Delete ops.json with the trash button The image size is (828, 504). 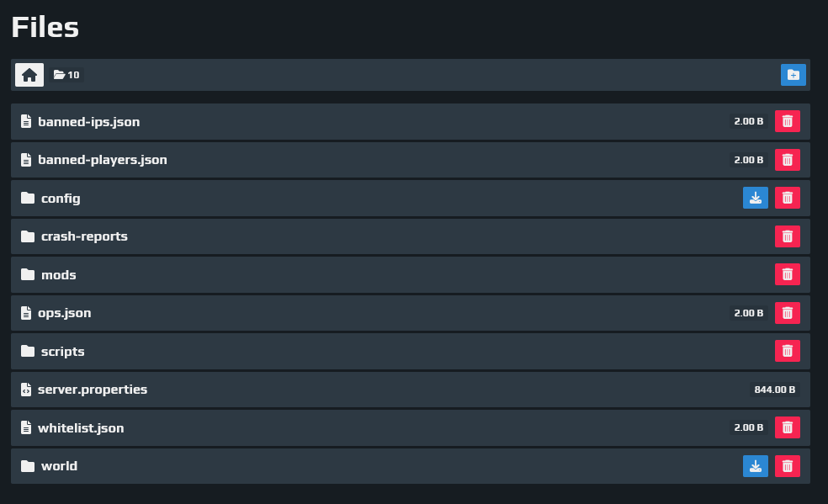[788, 313]
